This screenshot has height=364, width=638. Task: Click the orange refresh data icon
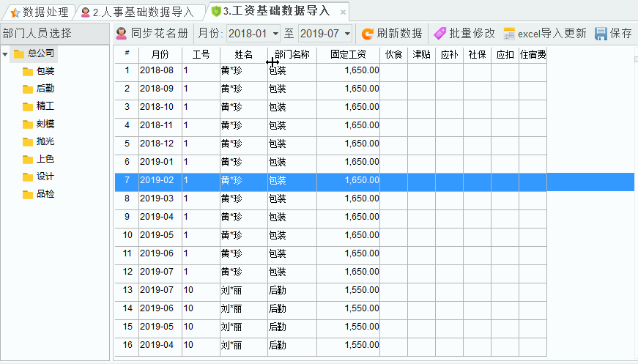368,34
